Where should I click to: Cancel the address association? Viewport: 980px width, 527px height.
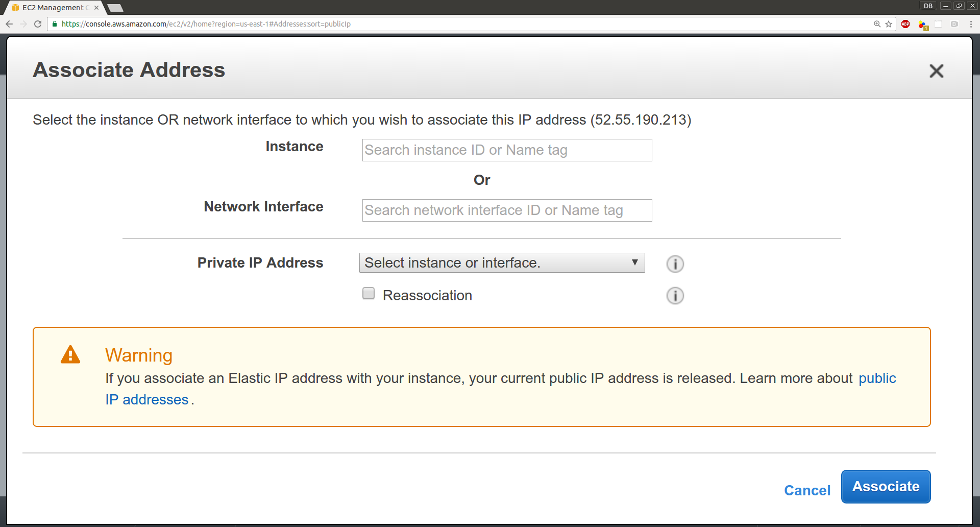tap(807, 490)
